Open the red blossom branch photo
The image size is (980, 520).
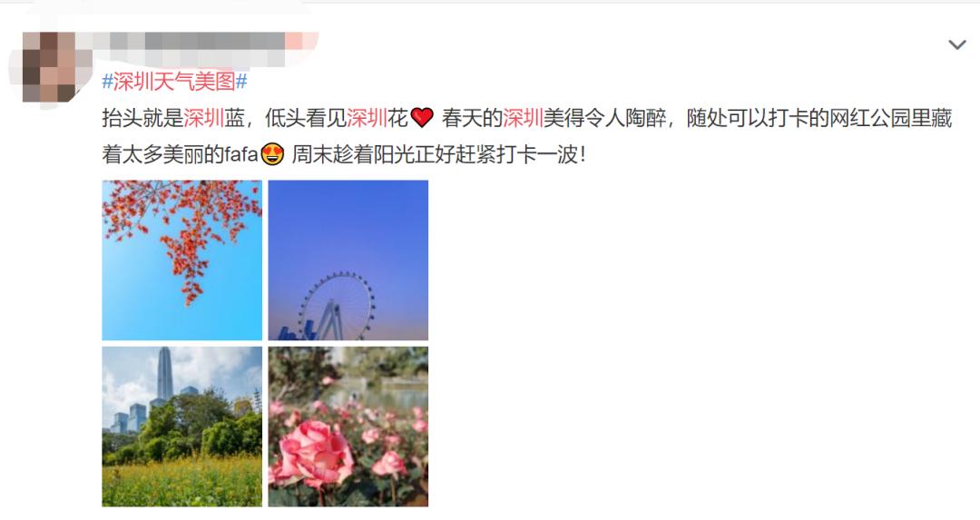tap(181, 260)
